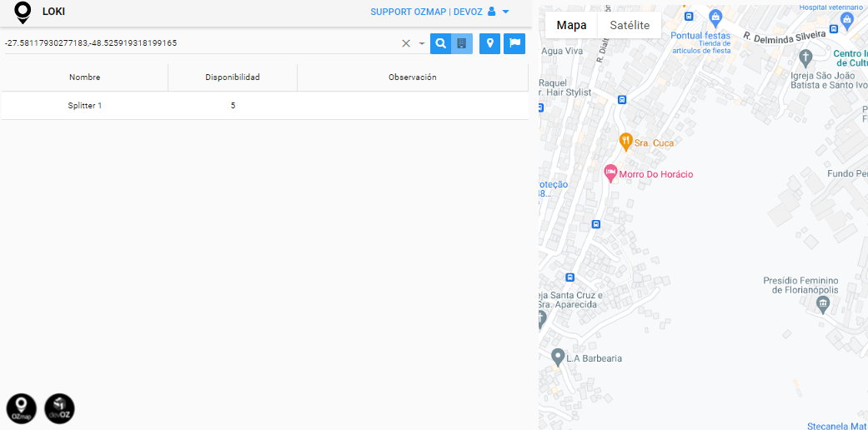Screen dimensions: 868x430
Task: Expand the search field dropdown arrow
Action: (x=421, y=43)
